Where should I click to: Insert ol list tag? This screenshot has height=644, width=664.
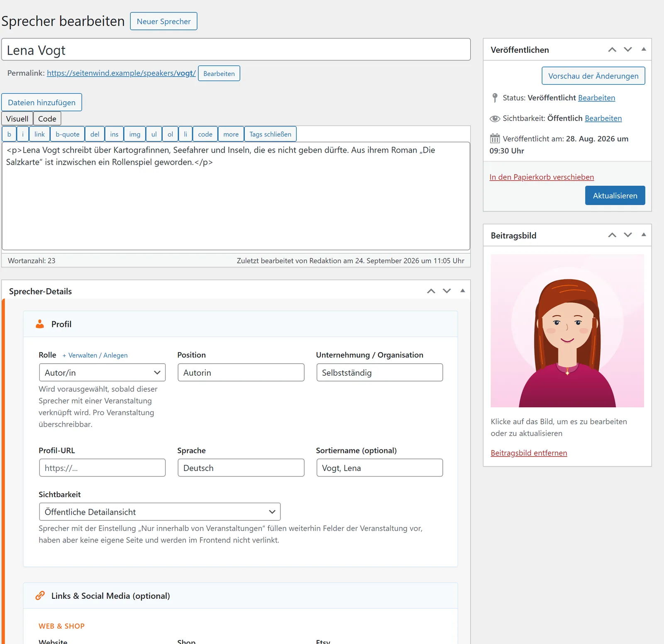[170, 134]
